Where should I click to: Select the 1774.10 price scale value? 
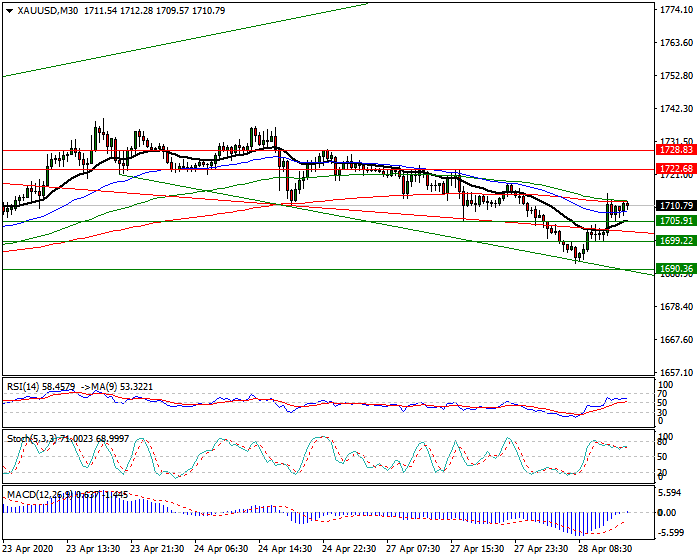click(677, 9)
